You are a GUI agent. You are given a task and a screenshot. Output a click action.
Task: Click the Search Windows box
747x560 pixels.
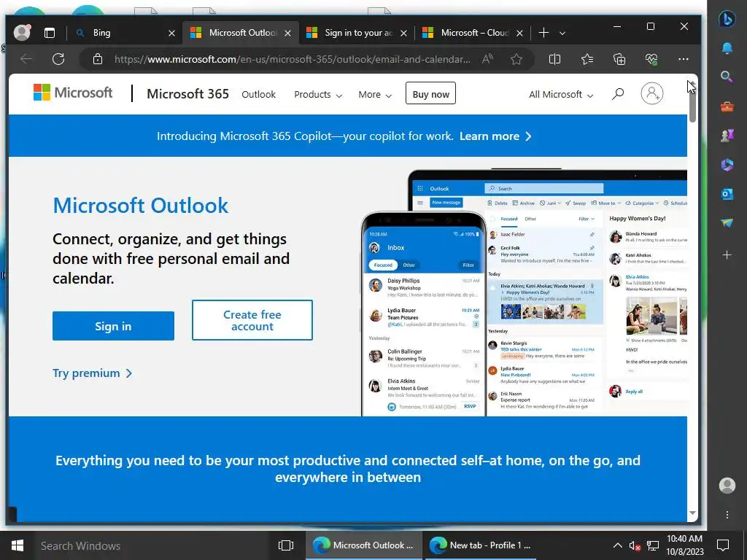coord(152,545)
